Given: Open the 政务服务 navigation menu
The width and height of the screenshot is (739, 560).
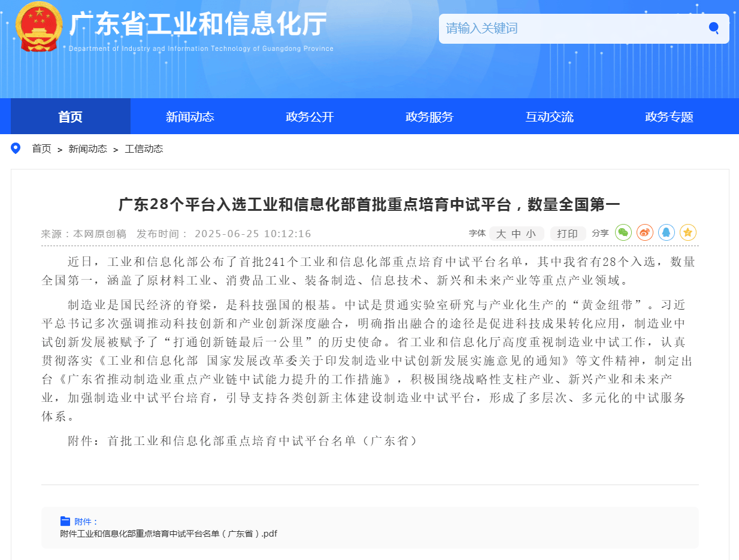Looking at the screenshot, I should point(429,117).
